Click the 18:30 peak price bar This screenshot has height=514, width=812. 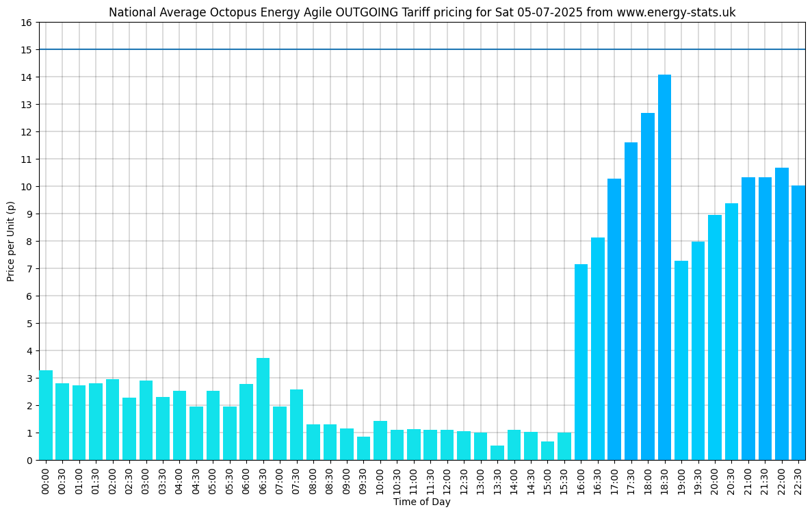(x=664, y=268)
